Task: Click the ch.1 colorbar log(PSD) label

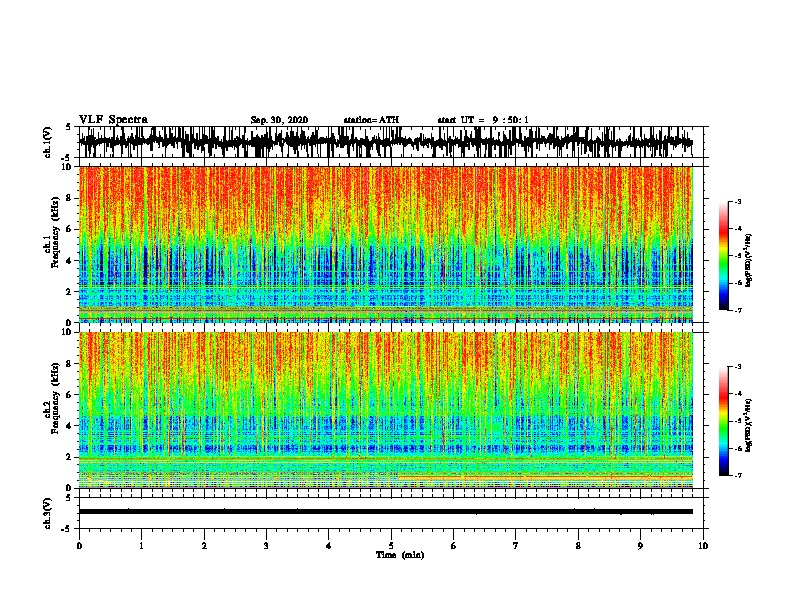Action: 748,260
